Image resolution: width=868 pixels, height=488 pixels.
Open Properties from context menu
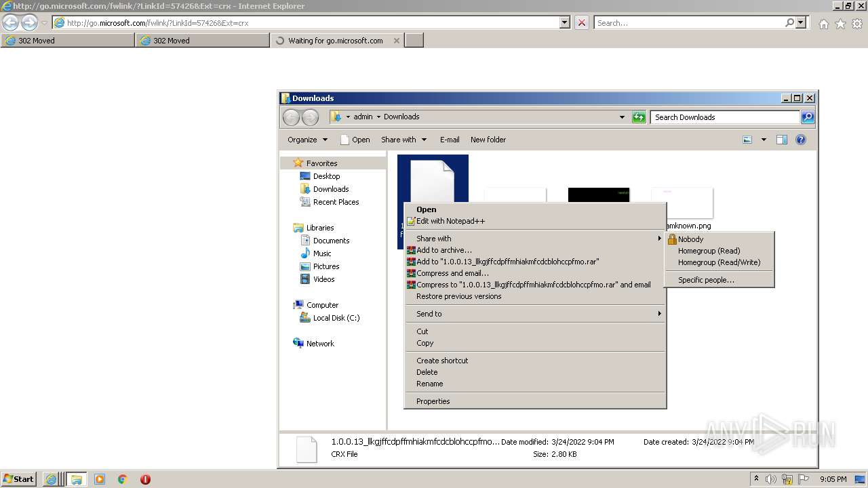coord(535,401)
